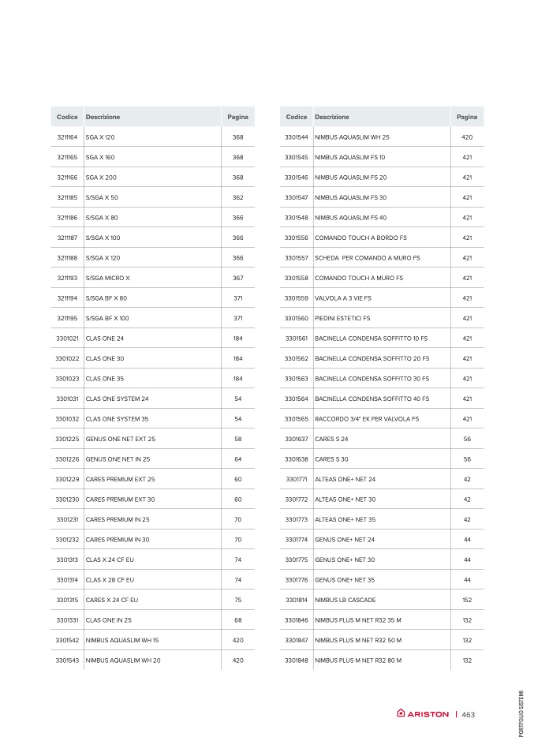Screen dimensions: 534x756
Task: Click the CLAS ONE 24 description
Action: [x=105, y=339]
